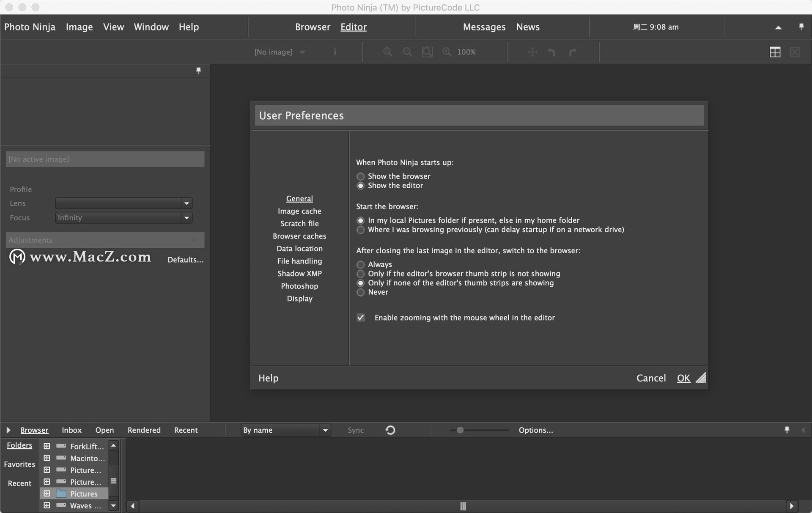The height and width of the screenshot is (513, 812).
Task: Expand the Waves tree node
Action: tap(47, 505)
